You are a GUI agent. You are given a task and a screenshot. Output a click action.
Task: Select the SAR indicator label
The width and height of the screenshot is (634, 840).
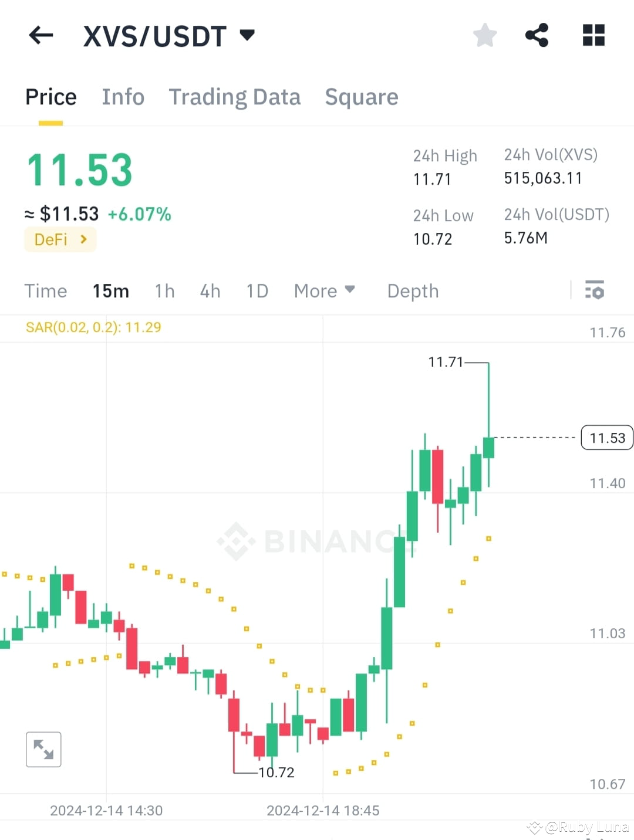(x=94, y=327)
